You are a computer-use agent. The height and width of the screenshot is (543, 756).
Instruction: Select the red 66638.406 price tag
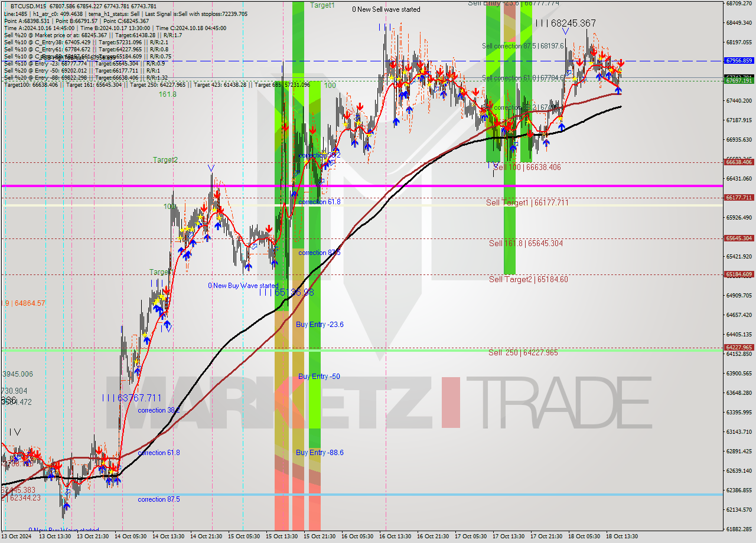(739, 162)
